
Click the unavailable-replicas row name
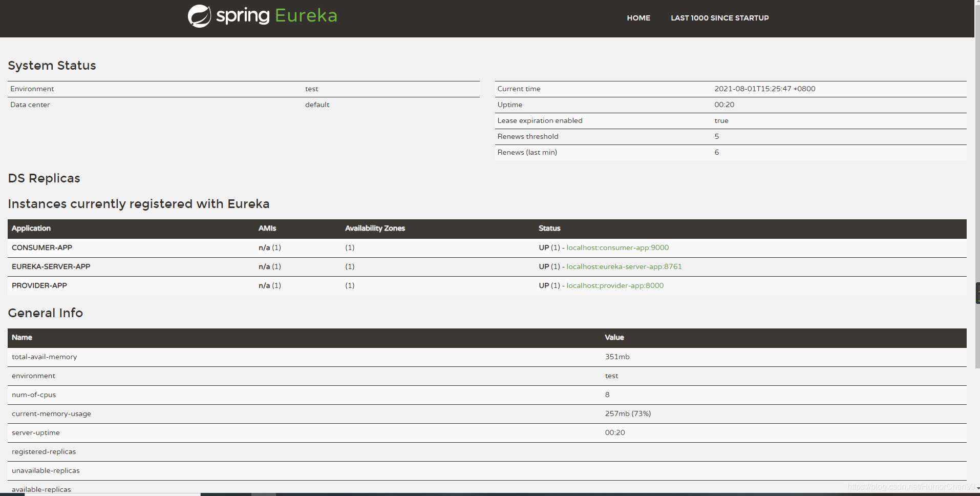coord(46,470)
